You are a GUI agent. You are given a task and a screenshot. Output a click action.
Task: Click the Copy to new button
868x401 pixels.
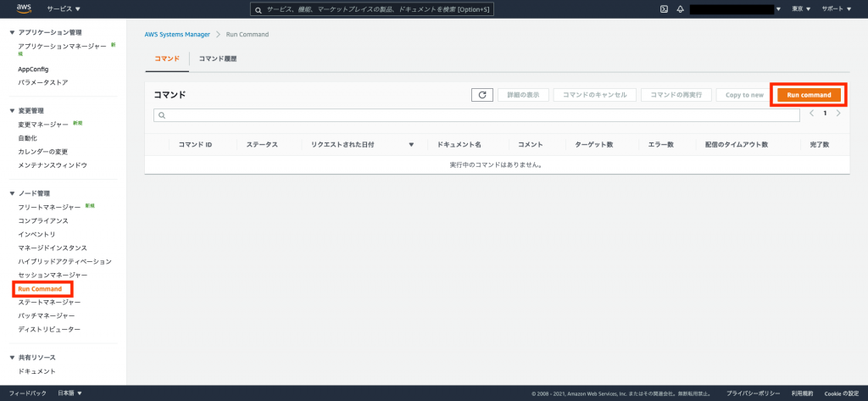tap(744, 95)
